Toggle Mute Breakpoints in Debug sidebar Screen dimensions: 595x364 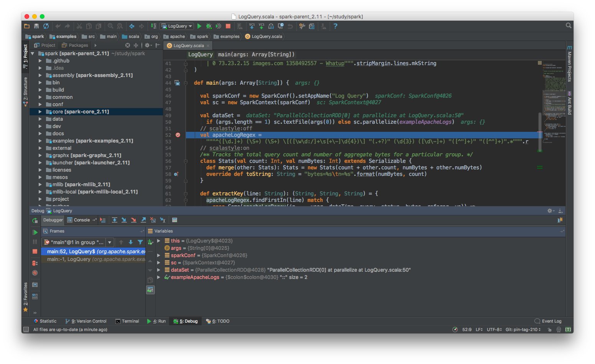pyautogui.click(x=35, y=273)
